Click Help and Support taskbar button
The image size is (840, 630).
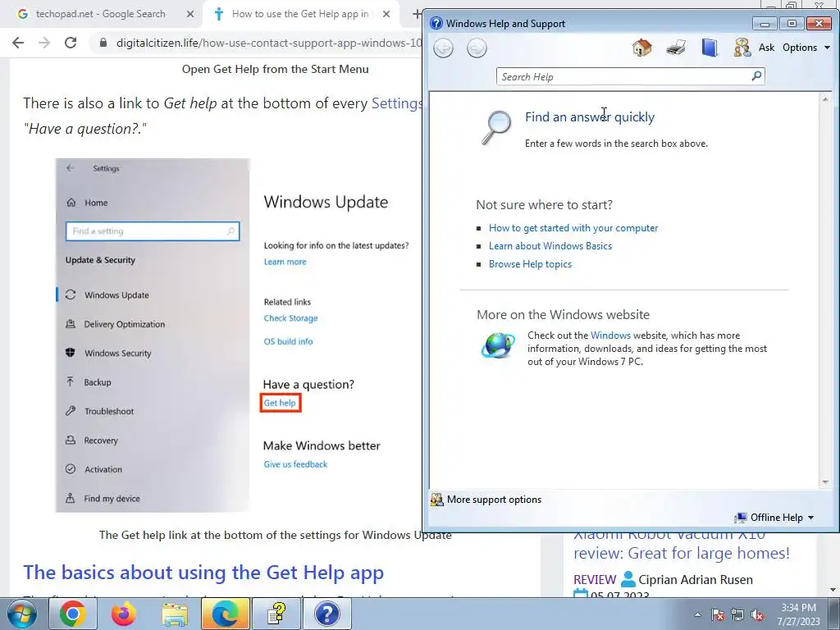[326, 614]
